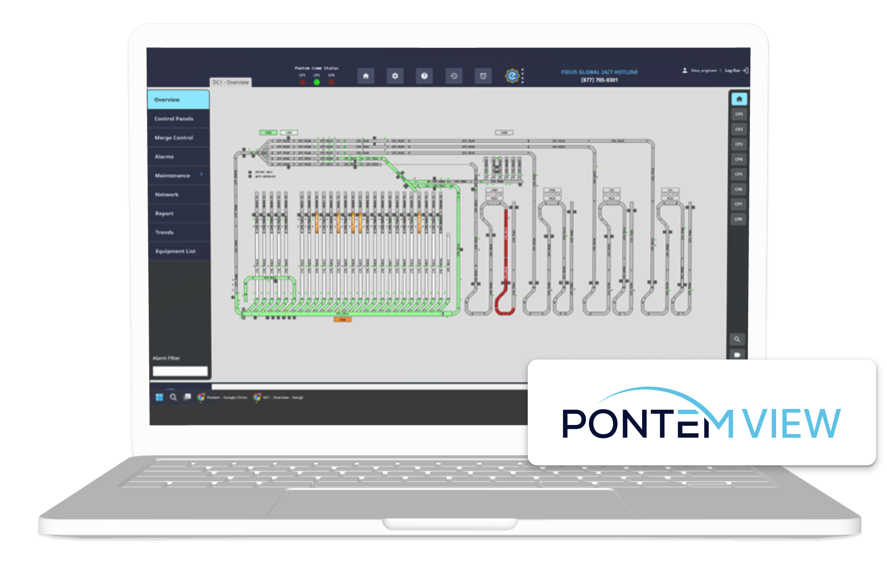Viewport: 887px width, 588px height.
Task: Jump to CP2 in right panel
Action: pos(739,129)
